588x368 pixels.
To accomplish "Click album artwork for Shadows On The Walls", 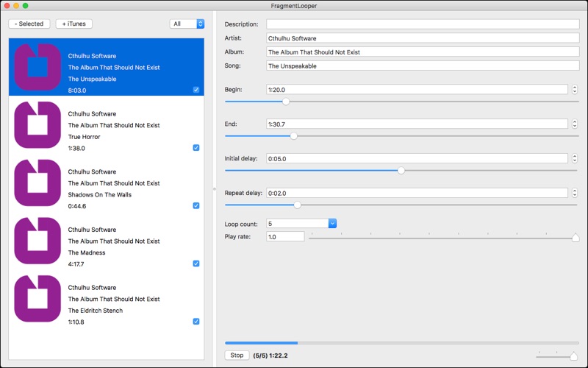I will tap(37, 183).
